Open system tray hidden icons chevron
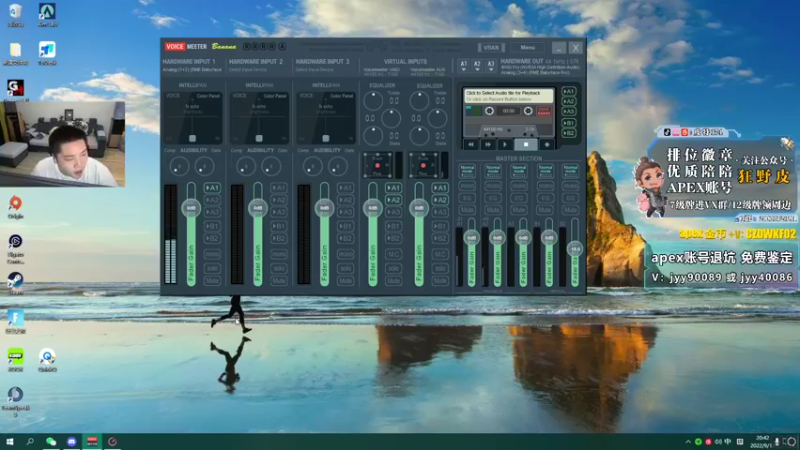This screenshot has width=800, height=450. 688,442
